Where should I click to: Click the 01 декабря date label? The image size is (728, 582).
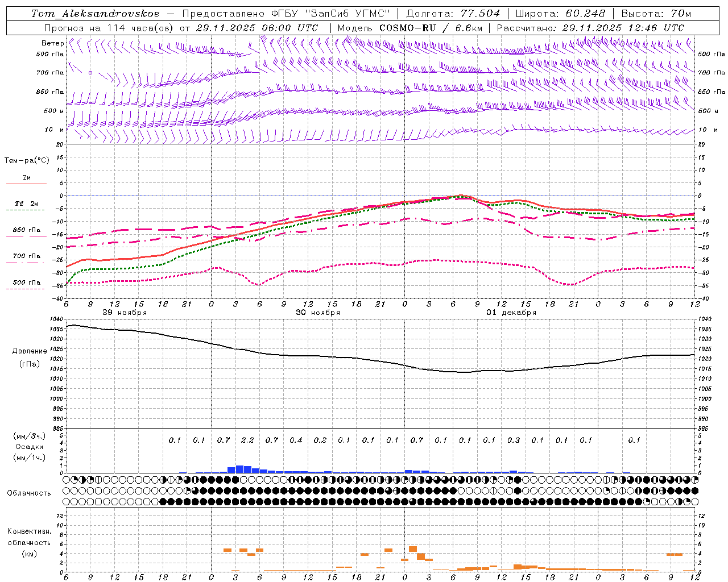coord(511,312)
